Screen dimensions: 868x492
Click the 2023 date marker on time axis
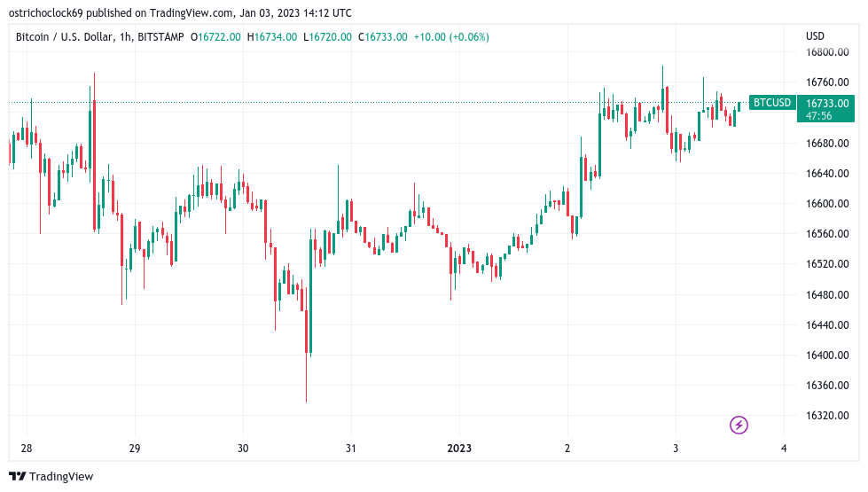pyautogui.click(x=459, y=449)
